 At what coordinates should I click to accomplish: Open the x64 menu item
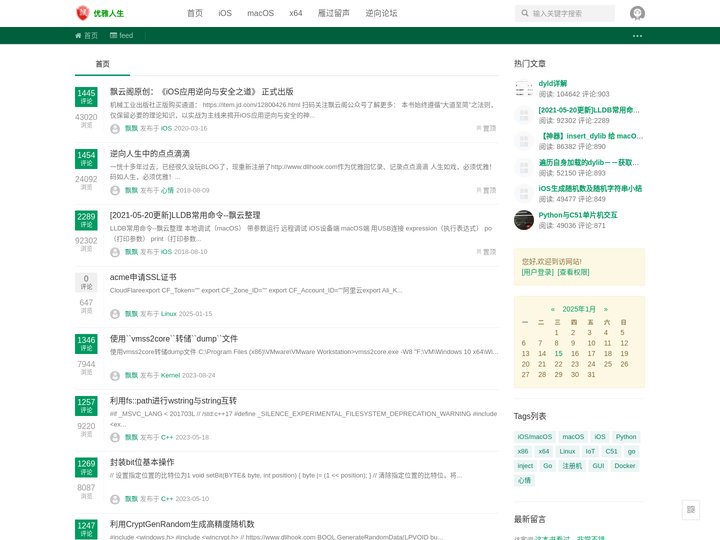pos(296,13)
